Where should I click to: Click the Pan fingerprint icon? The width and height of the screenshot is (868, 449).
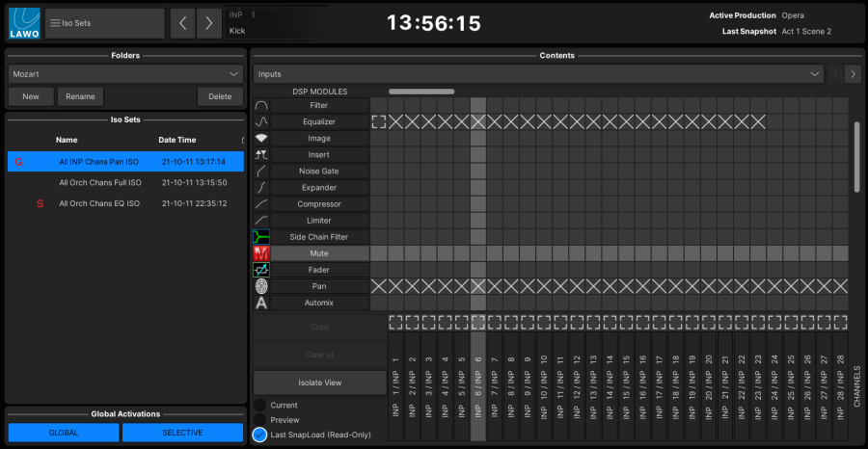pos(260,286)
